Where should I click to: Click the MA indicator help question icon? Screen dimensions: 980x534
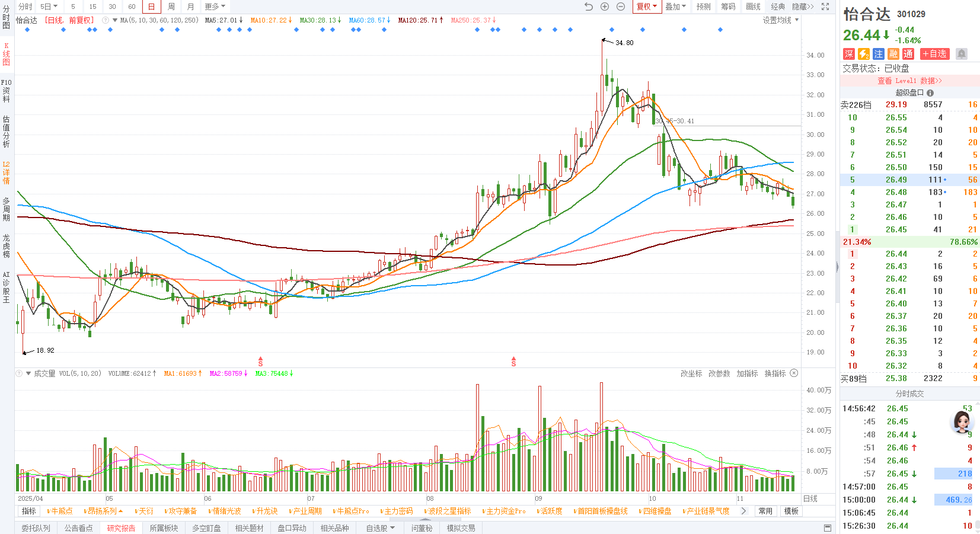coord(106,20)
